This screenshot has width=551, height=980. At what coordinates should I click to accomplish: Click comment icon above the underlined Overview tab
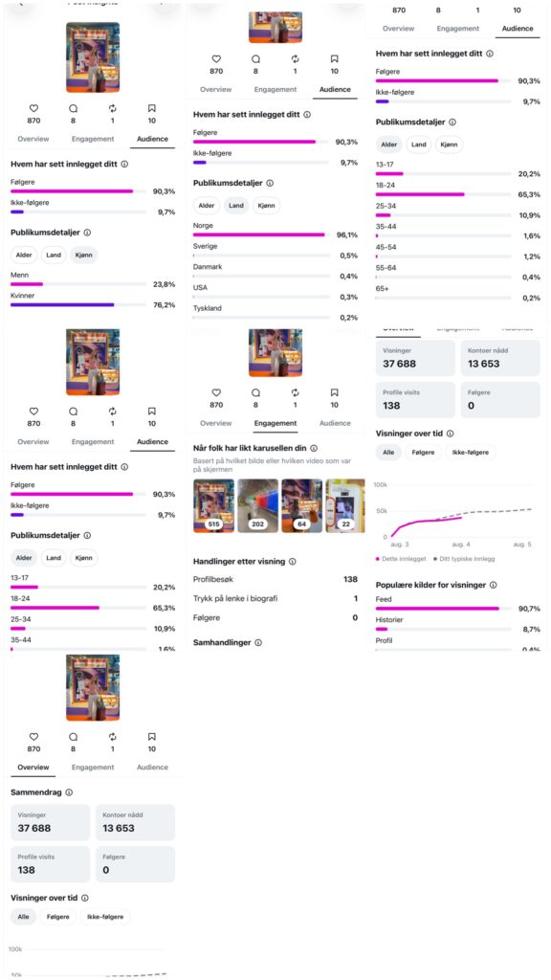[73, 736]
